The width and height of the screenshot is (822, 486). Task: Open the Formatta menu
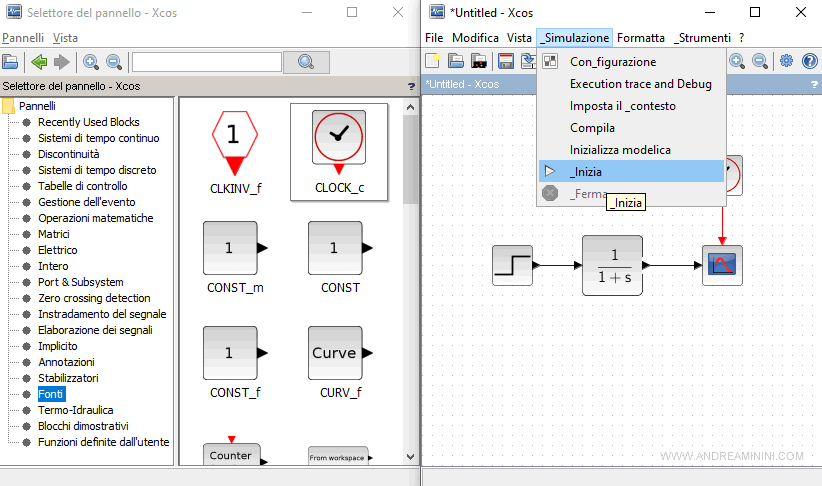[x=641, y=38]
